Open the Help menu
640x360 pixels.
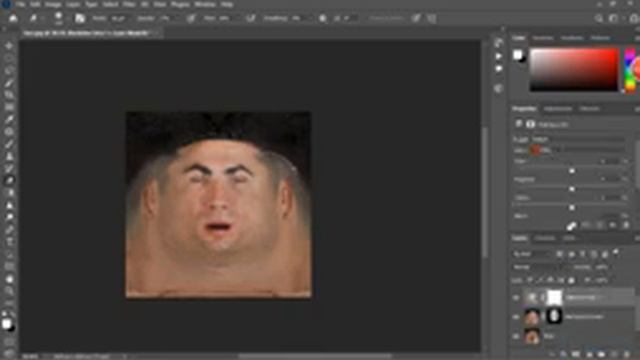coord(227,4)
